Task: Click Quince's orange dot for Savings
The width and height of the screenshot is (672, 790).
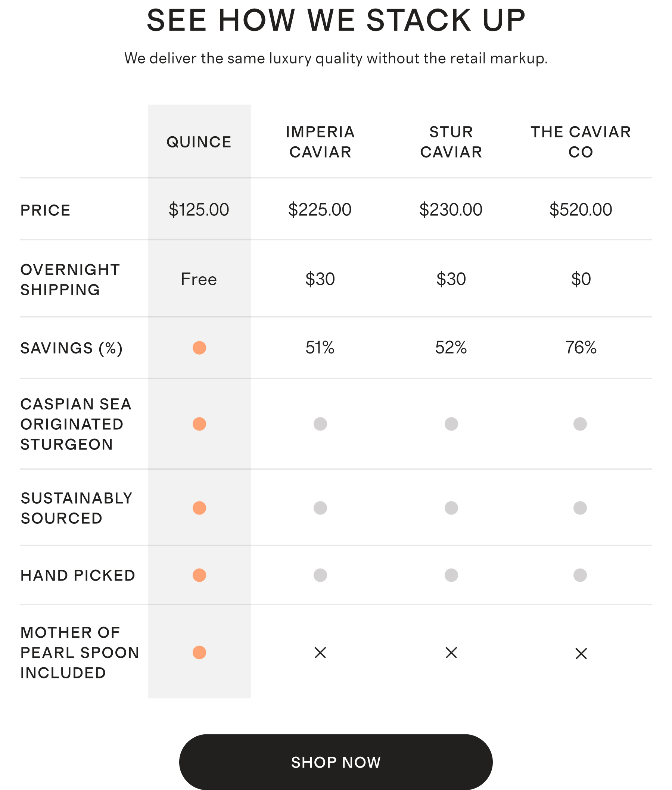Action: coord(199,348)
